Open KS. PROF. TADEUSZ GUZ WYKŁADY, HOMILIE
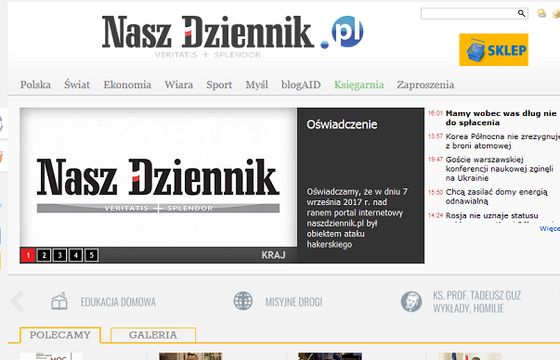Image resolution: width=560 pixels, height=360 pixels. pyautogui.click(x=477, y=302)
